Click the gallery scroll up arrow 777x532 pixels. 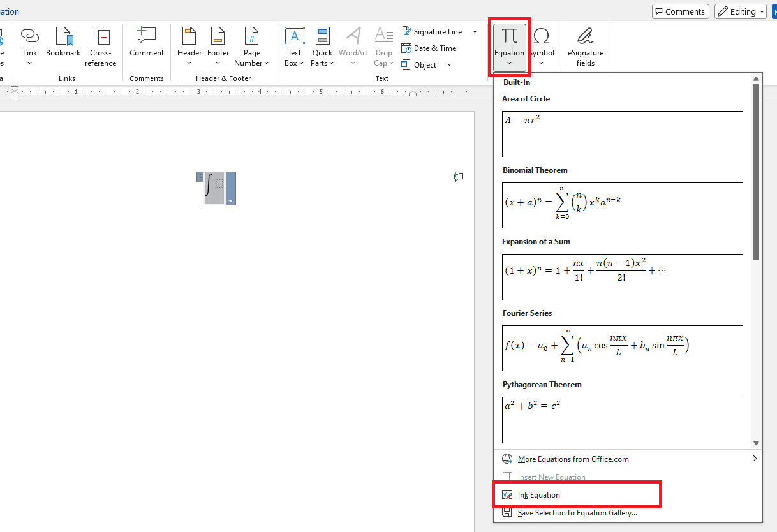point(757,79)
